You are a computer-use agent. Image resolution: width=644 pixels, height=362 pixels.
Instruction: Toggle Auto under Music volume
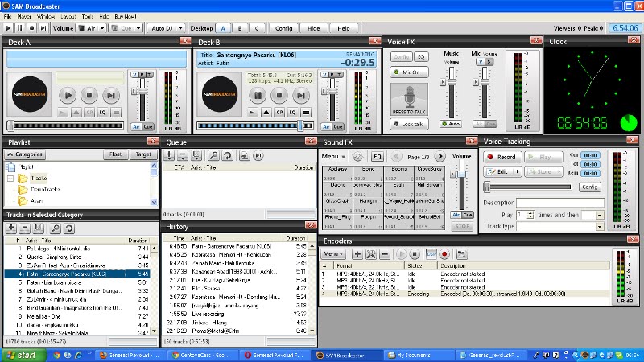[x=451, y=124]
